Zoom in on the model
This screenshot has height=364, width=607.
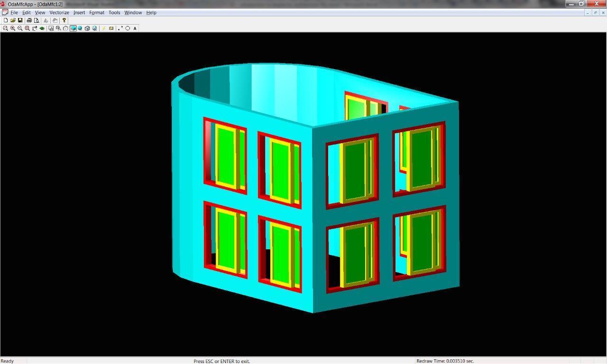(x=13, y=28)
